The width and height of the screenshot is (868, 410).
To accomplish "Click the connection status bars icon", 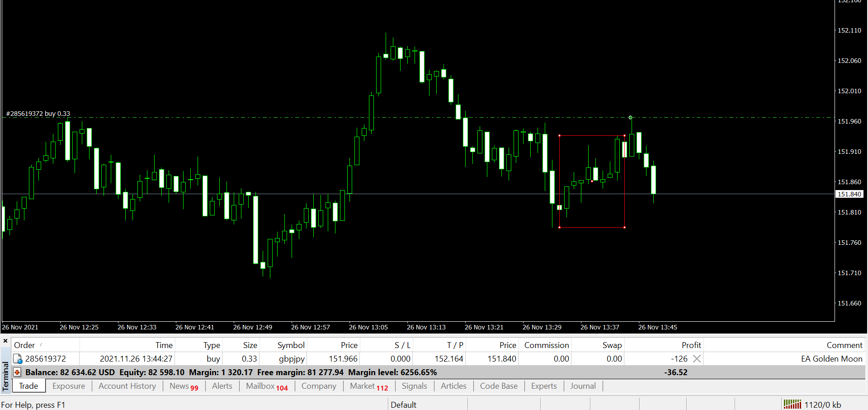I will point(792,404).
